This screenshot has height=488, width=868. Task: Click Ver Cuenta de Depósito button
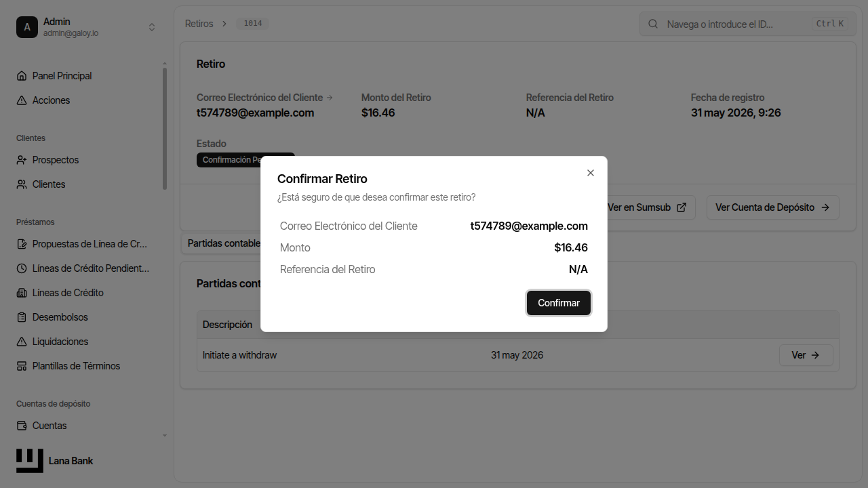[772, 207]
